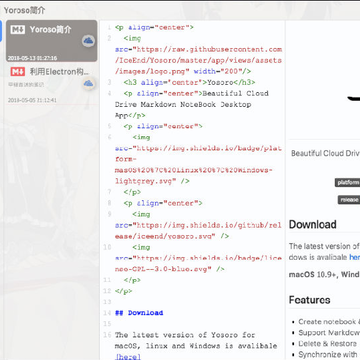Click the Markdown icon on Yoroso简介 note
Screen dimensions: 360x360
(x=18, y=30)
